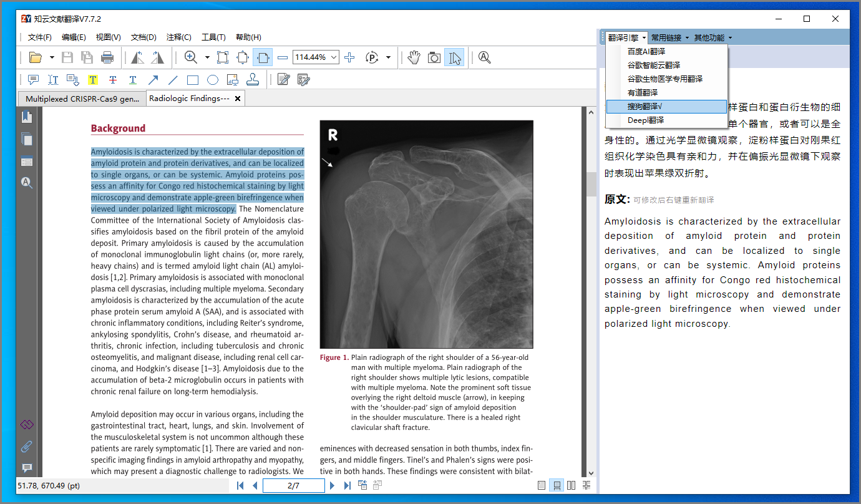The image size is (861, 504).
Task: Draw a line annotation
Action: 173,80
